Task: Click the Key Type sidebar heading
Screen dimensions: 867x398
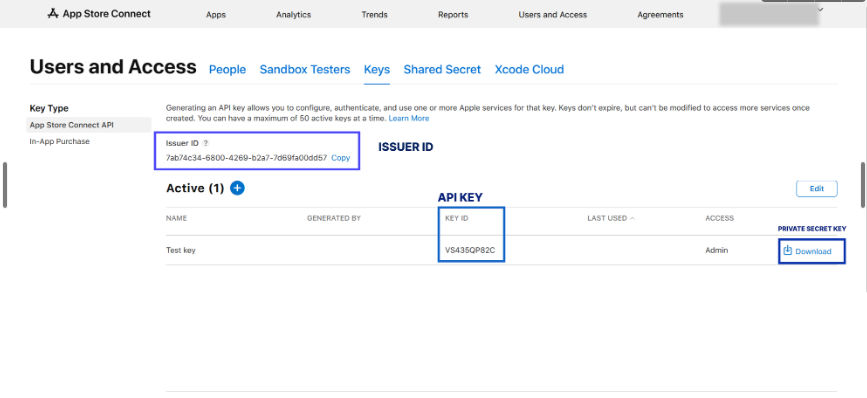Action: pos(49,108)
